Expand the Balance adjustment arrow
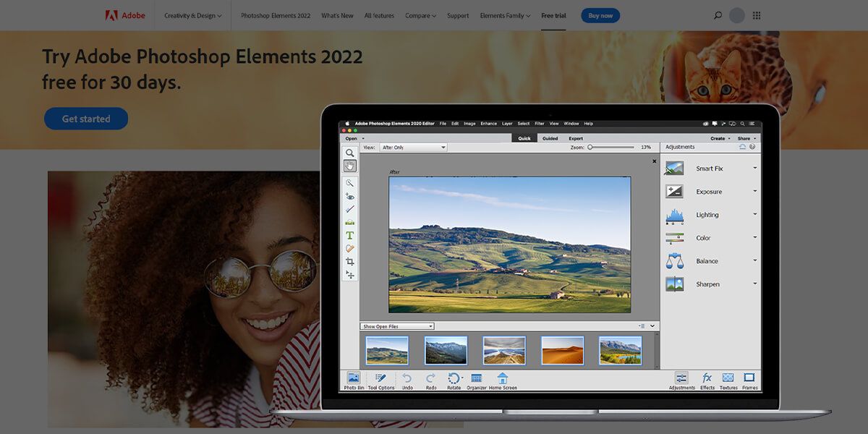Screen dimensions: 868x434 754,260
